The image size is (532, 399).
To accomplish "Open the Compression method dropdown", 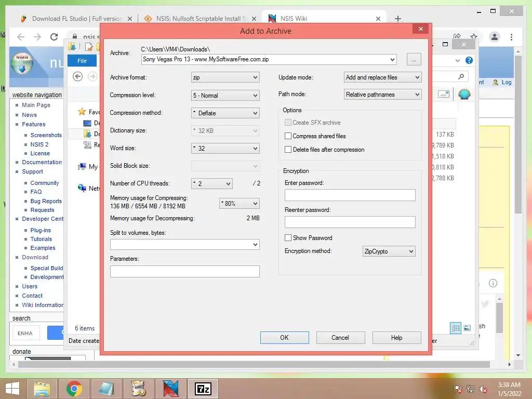I will pos(225,113).
